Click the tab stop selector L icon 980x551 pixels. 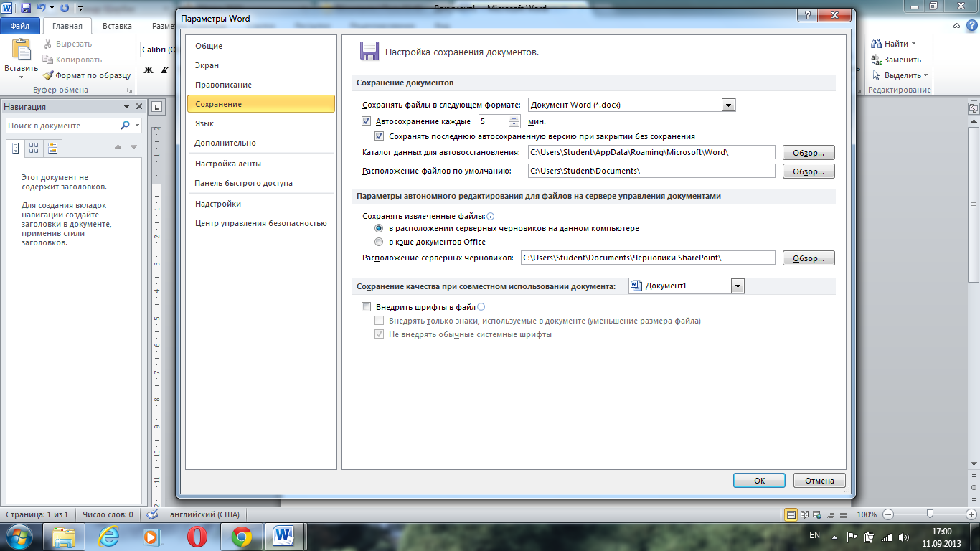[158, 108]
